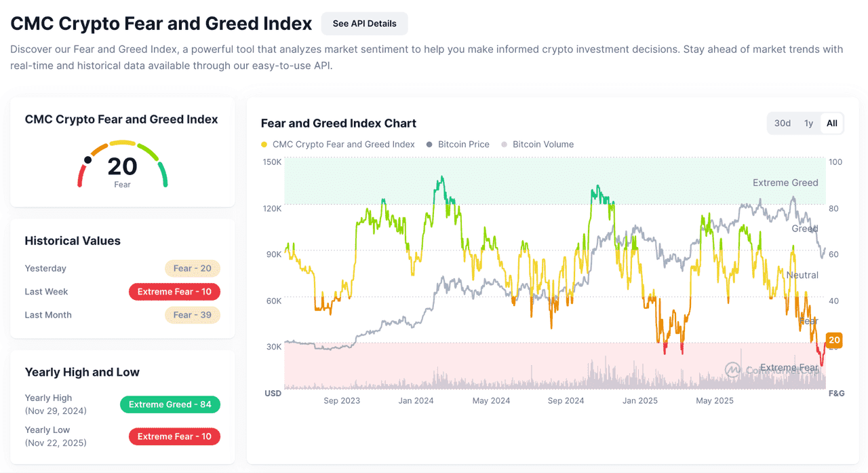Switch to the 30d chart range

pyautogui.click(x=782, y=123)
